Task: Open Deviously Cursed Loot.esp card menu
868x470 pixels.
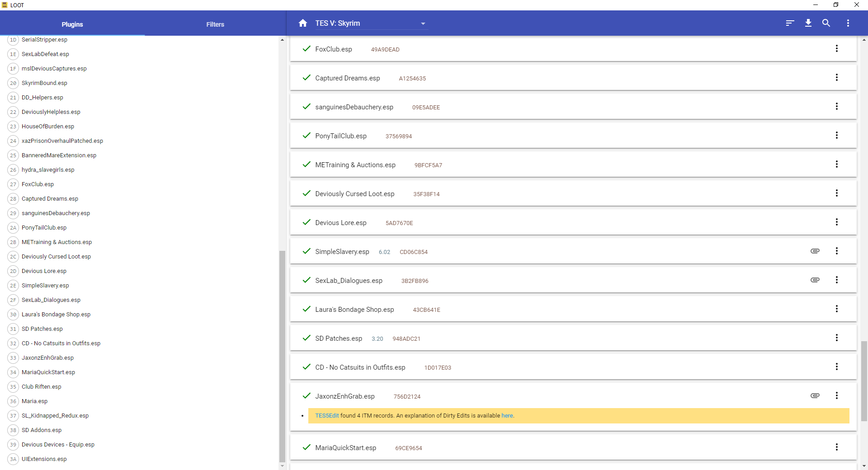Action: click(837, 193)
